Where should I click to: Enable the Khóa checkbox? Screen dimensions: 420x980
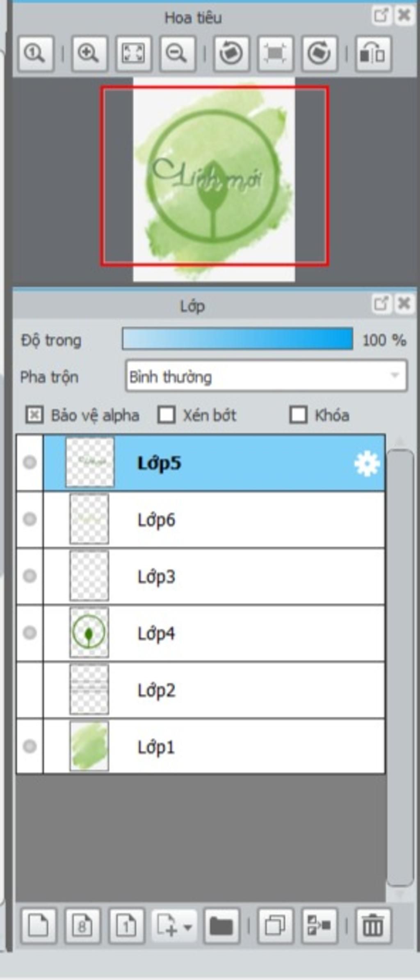coord(298,415)
